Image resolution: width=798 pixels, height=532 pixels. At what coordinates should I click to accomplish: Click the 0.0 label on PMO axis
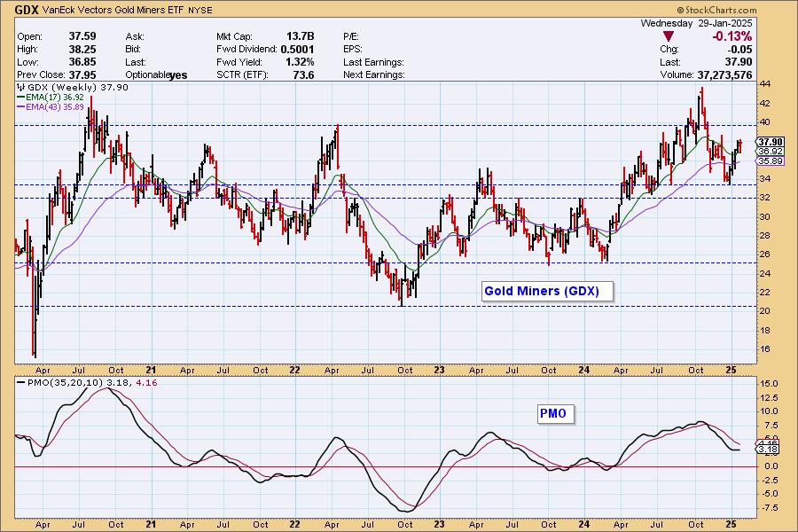pos(771,466)
